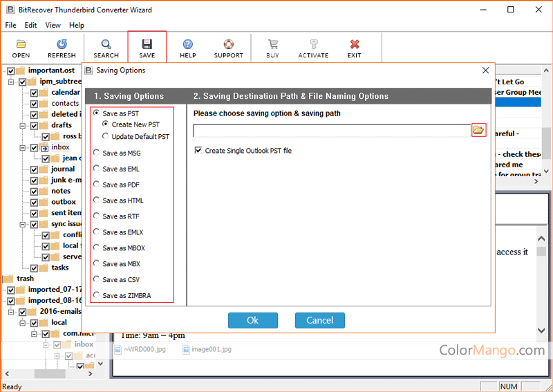Select Save as RTF option

[96, 216]
